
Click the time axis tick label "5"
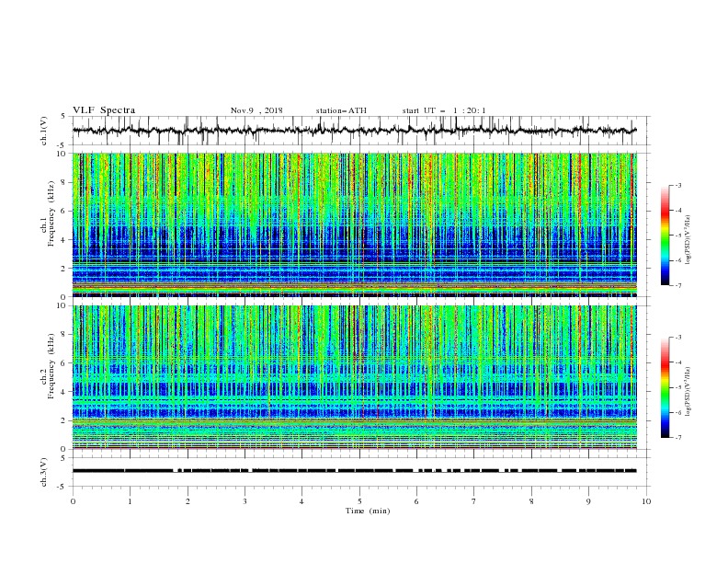click(359, 501)
